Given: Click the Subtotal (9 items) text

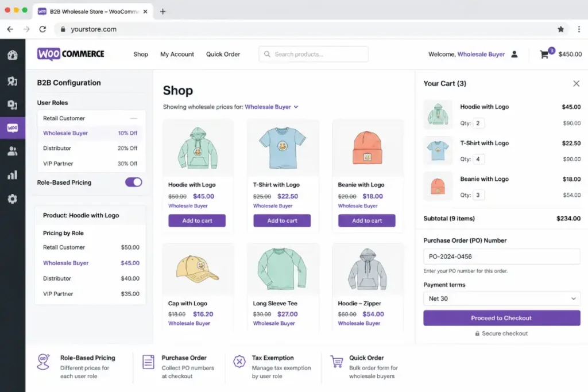Looking at the screenshot, I should click(449, 219).
